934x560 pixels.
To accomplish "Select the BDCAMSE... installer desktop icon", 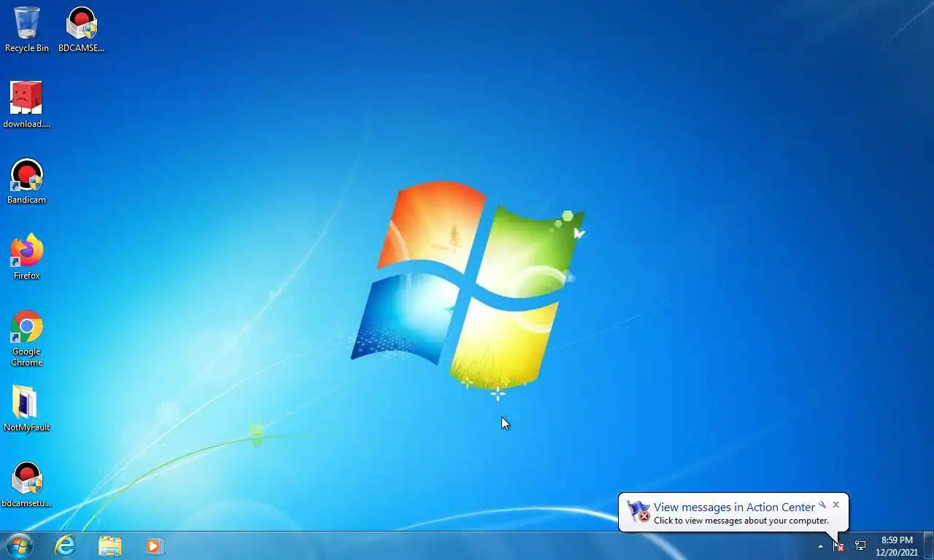I will point(81,30).
